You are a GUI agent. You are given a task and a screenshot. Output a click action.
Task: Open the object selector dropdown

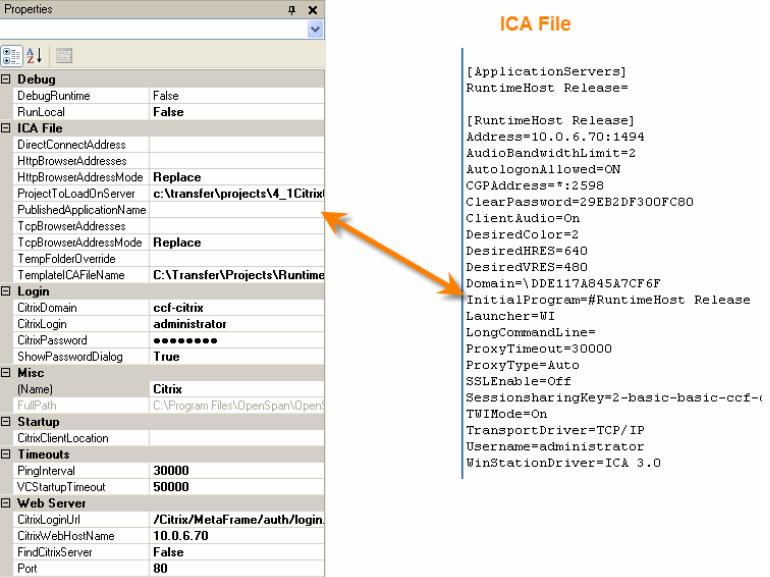pos(315,29)
